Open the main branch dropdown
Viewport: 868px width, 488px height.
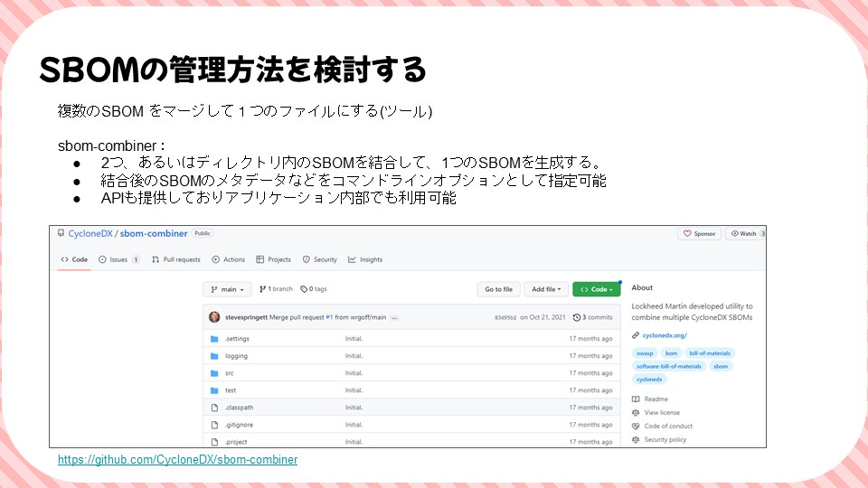(228, 289)
